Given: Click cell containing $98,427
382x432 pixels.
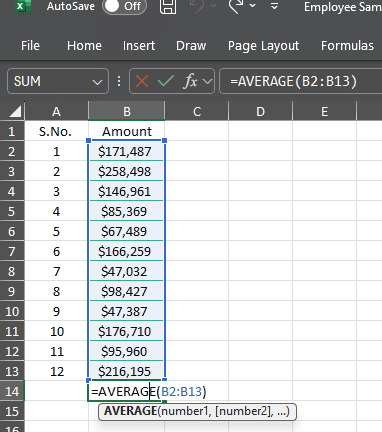Looking at the screenshot, I should tap(127, 291).
